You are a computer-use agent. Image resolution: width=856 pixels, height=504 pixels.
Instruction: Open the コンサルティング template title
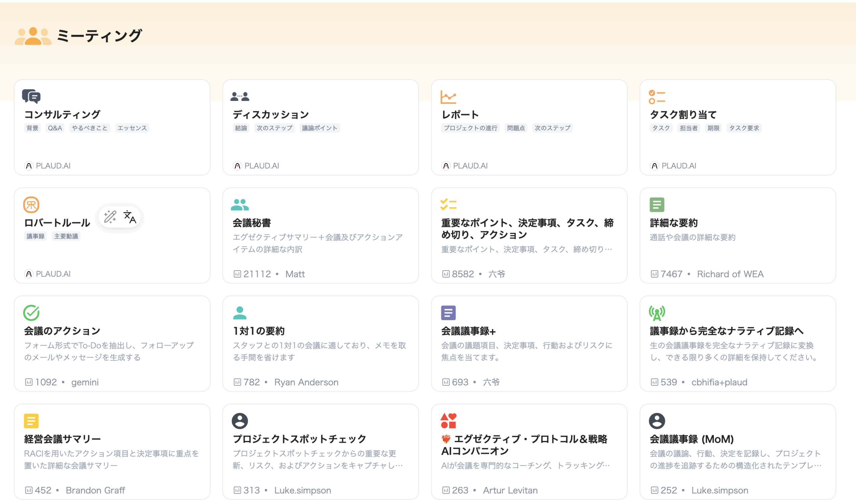62,114
